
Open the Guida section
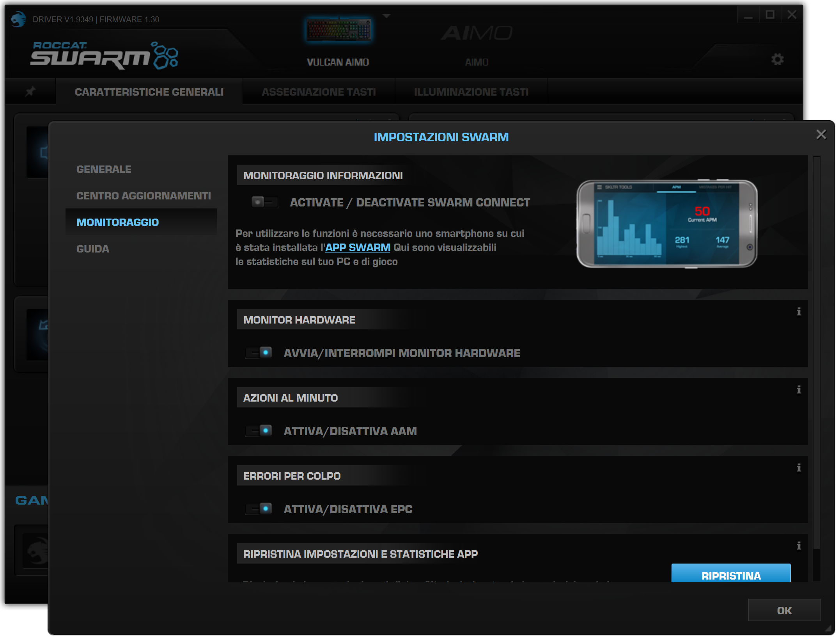[93, 249]
